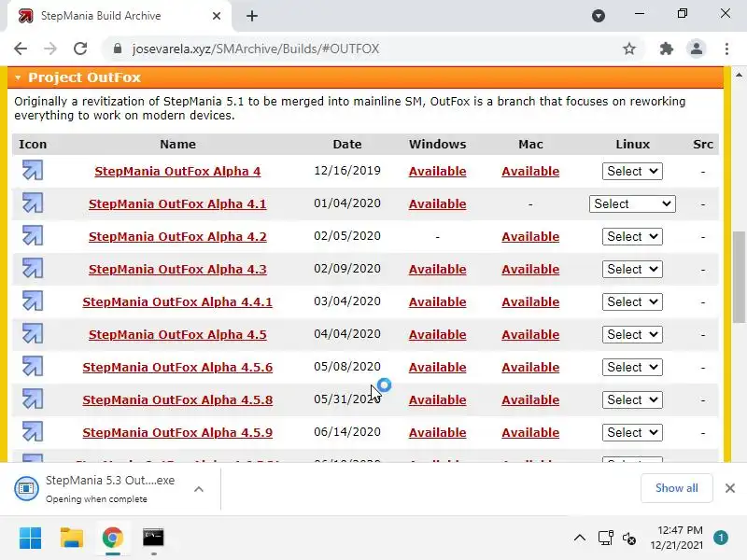This screenshot has height=560, width=747.
Task: Download Windows build of Alpha 4.3
Action: coord(437,269)
